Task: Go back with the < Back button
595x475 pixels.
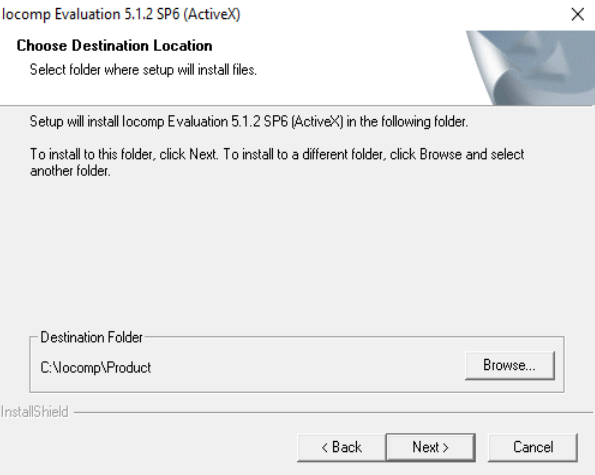Action: [342, 447]
